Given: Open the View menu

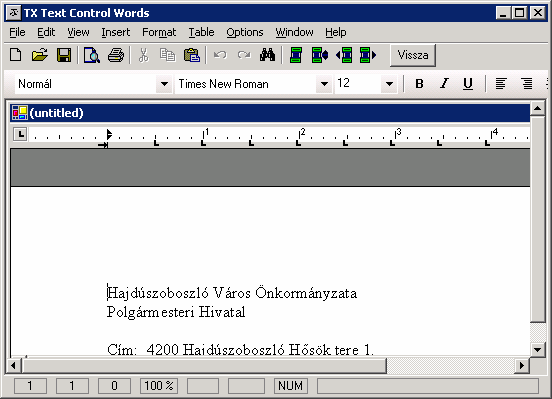Looking at the screenshot, I should coord(78,32).
